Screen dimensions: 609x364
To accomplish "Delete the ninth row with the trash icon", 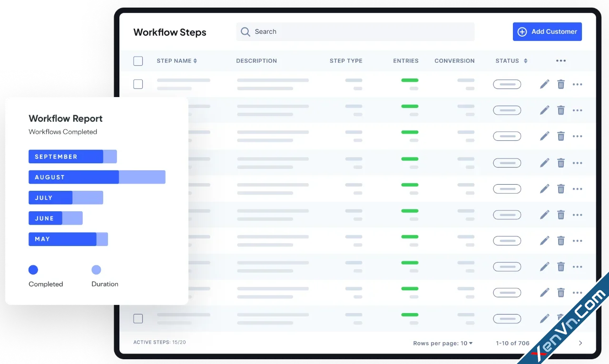I will click(x=561, y=293).
